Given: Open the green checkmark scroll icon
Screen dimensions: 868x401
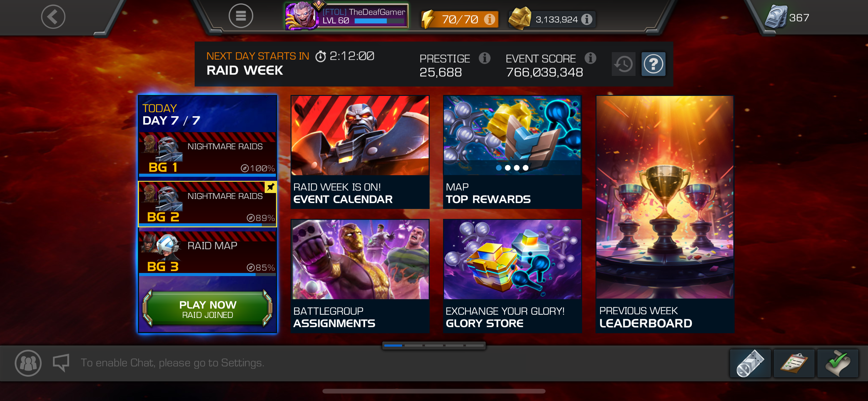Looking at the screenshot, I should [x=838, y=363].
